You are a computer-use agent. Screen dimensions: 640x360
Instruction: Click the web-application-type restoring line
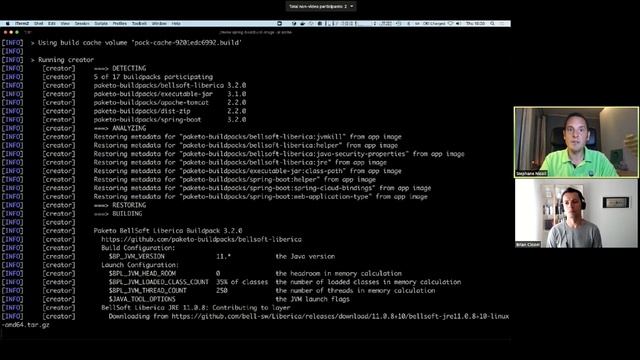pyautogui.click(x=260, y=197)
